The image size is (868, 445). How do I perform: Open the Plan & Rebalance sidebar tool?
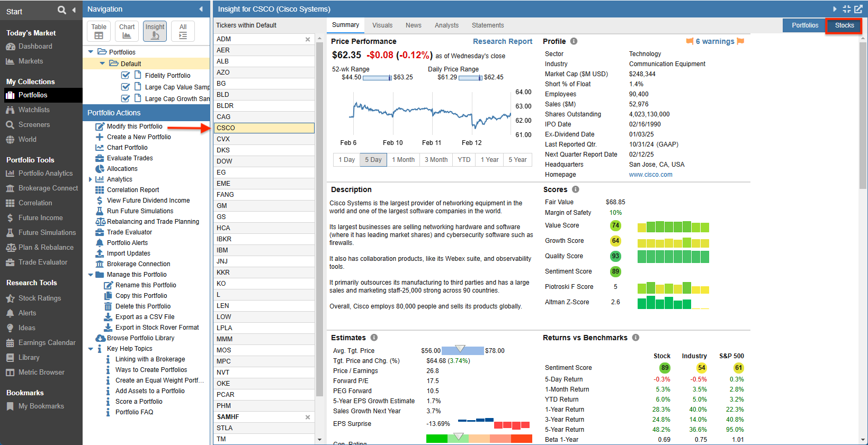(x=46, y=248)
